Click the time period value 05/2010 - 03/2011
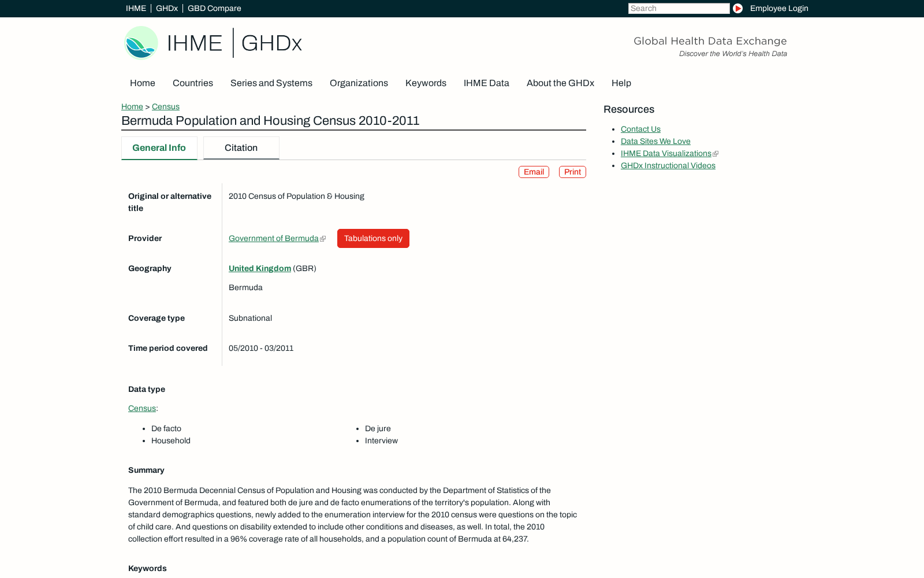This screenshot has height=578, width=924. coord(261,349)
